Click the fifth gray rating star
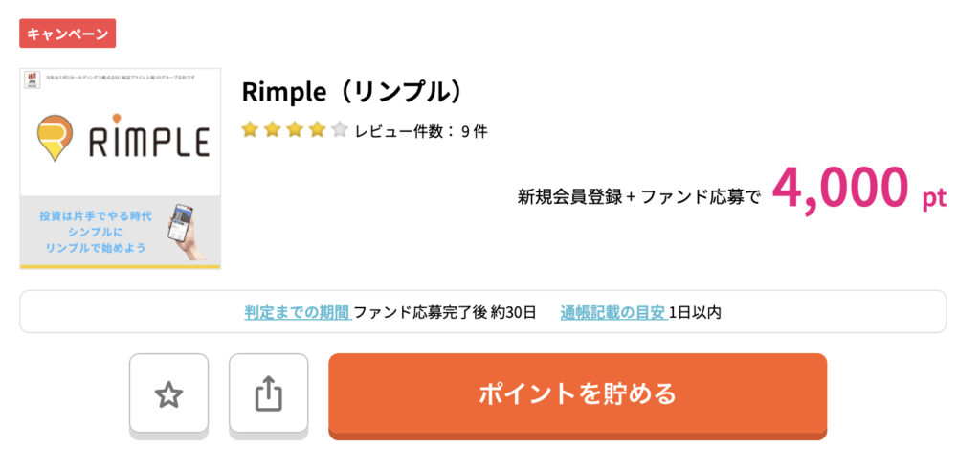Image resolution: width=980 pixels, height=471 pixels. point(340,130)
